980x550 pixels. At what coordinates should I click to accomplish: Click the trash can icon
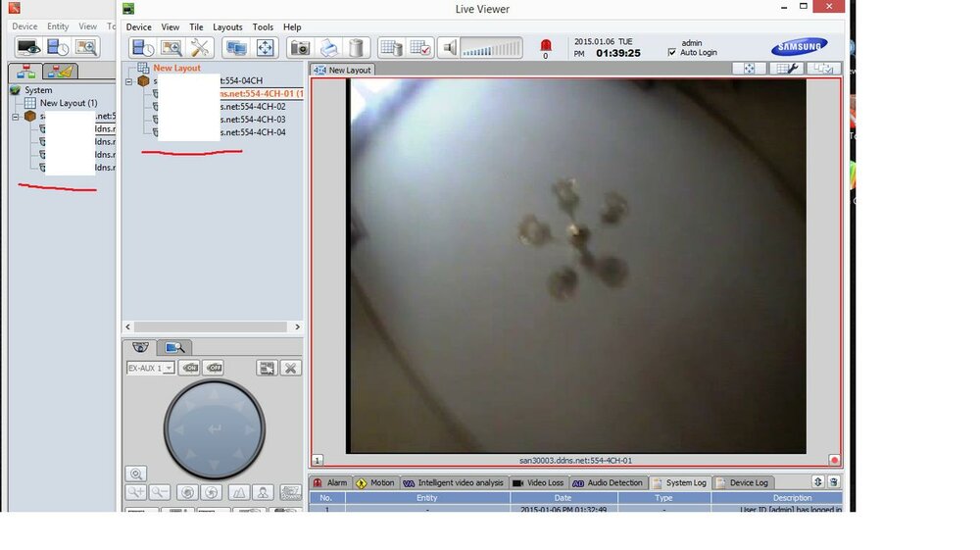point(357,47)
